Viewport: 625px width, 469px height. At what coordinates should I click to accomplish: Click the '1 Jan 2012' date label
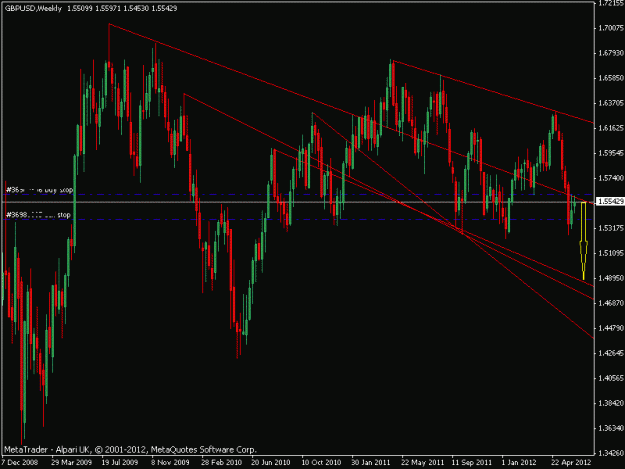tap(519, 463)
